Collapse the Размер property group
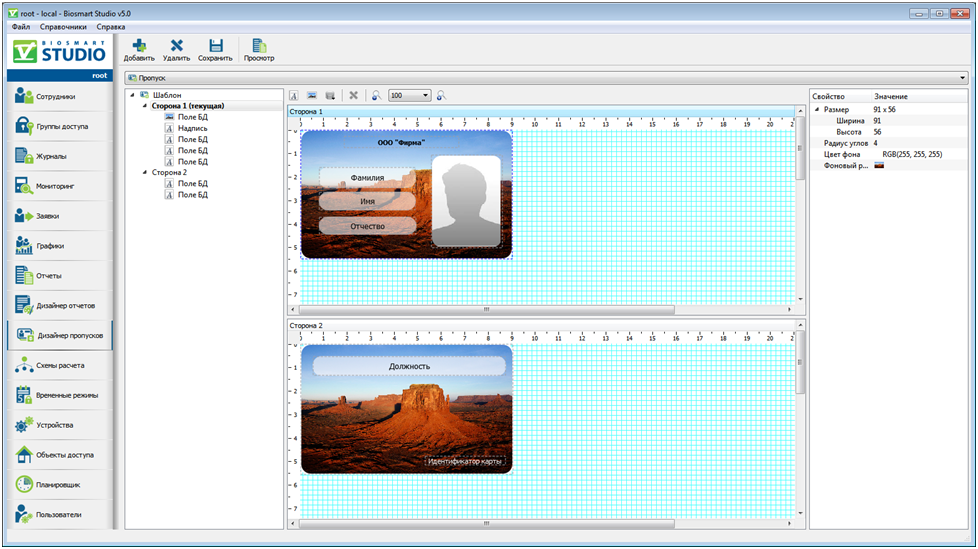Viewport: 978px width, 549px height. [x=816, y=110]
